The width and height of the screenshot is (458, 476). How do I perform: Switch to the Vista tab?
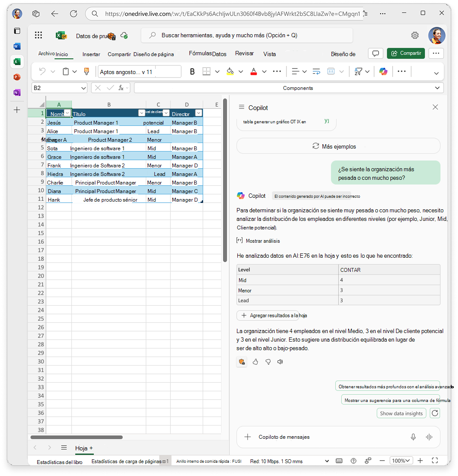269,54
